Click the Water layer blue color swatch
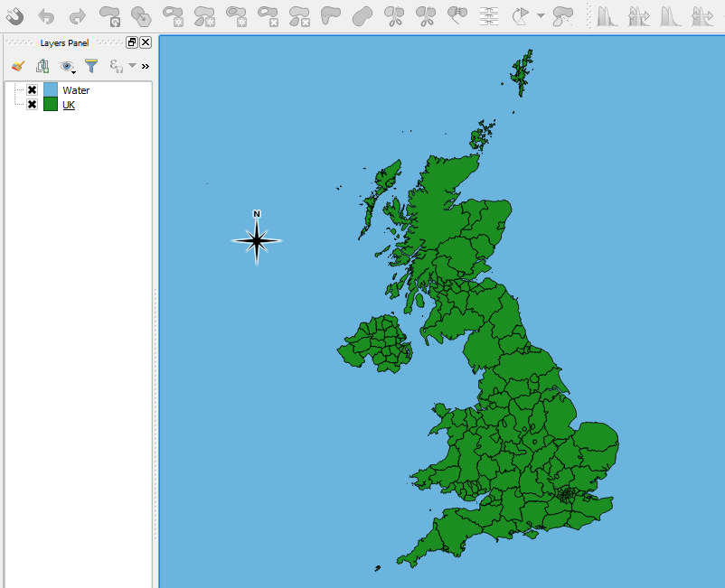Screen dimensions: 725x588 50,89
